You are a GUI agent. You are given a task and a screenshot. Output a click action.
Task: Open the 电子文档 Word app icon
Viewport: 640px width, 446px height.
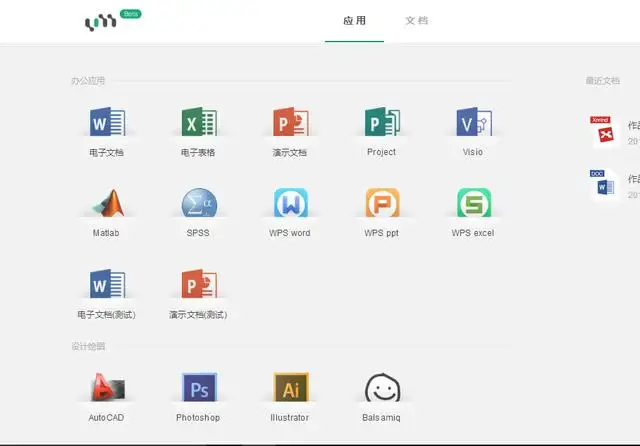(107, 122)
